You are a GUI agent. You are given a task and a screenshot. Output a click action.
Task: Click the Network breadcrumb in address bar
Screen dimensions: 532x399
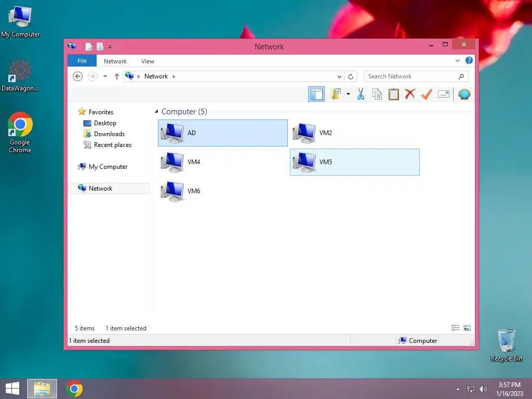[156, 76]
